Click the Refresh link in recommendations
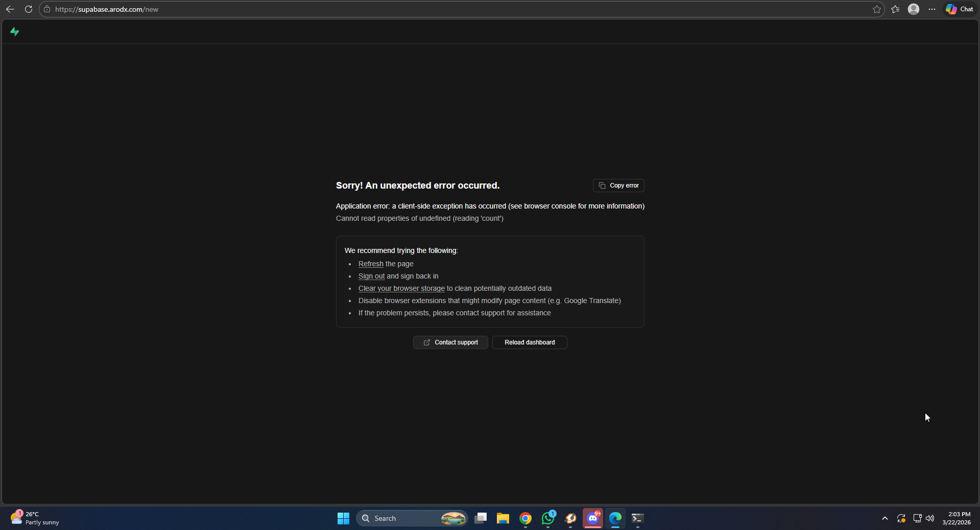980x530 pixels. (x=371, y=264)
